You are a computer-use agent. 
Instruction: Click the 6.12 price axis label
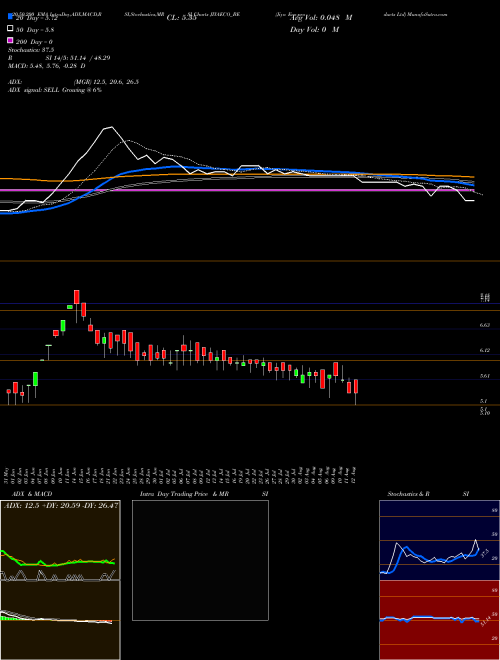(485, 350)
